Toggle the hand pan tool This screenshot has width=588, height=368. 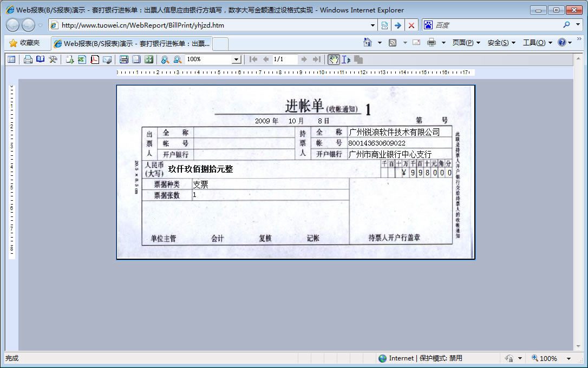click(x=334, y=60)
